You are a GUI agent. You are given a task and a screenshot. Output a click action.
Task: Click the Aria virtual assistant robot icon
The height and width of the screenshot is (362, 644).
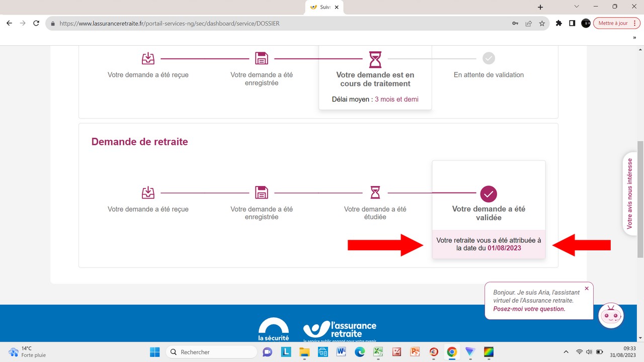(611, 315)
